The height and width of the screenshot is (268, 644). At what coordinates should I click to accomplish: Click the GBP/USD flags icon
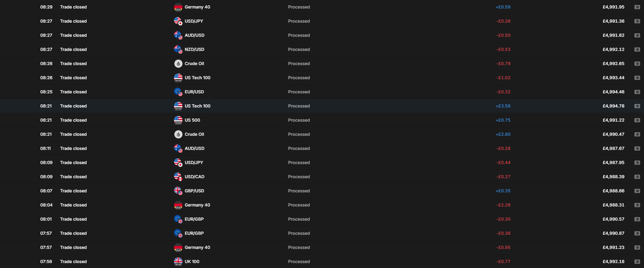pos(178,191)
